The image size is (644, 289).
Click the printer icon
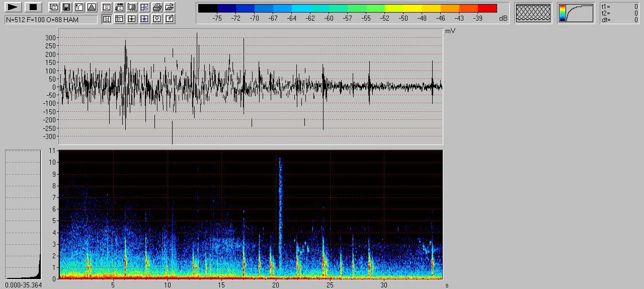[157, 7]
